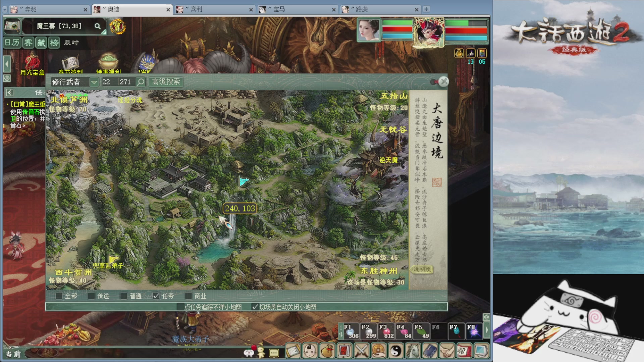Open the yin-yang skills icon

click(x=396, y=351)
